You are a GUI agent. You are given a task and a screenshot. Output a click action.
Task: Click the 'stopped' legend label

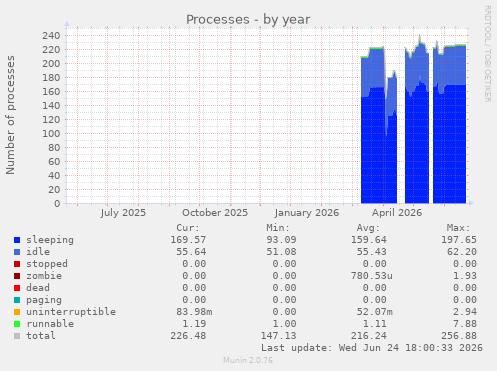47,264
